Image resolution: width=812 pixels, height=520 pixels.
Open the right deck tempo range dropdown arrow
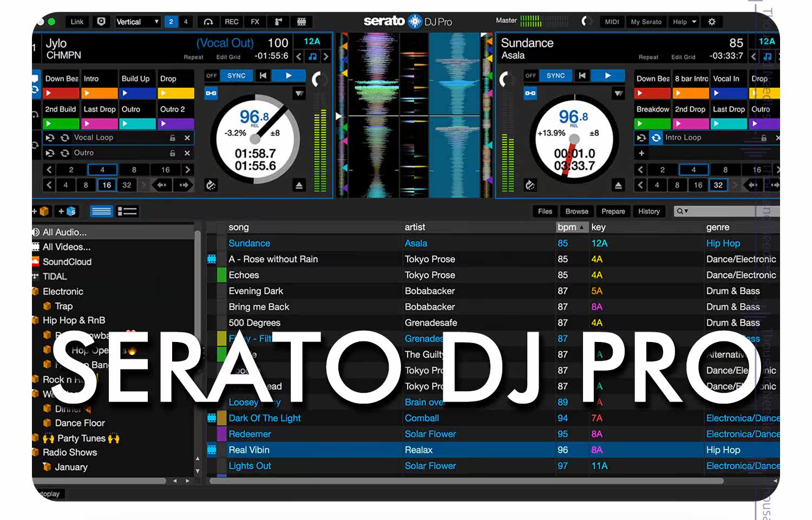[x=618, y=94]
